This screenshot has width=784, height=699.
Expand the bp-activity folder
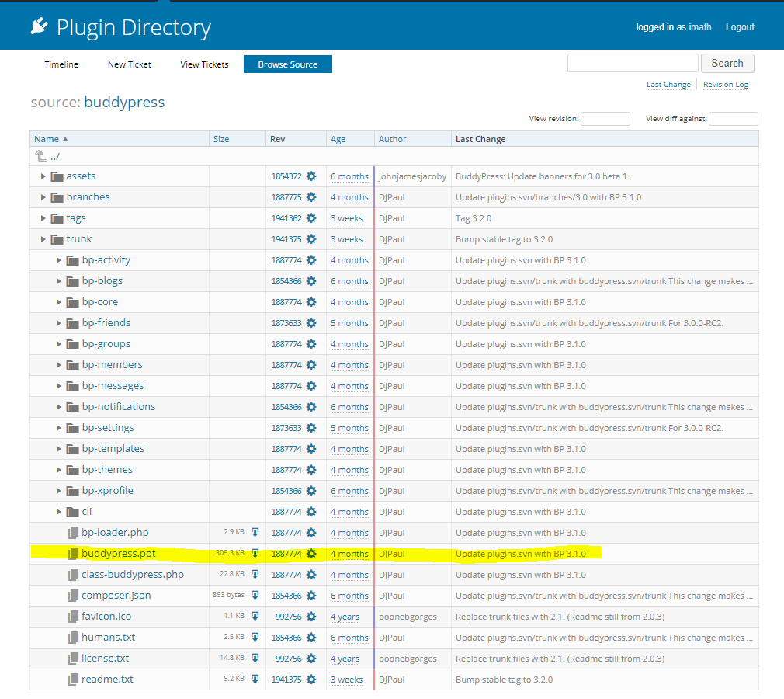click(58, 260)
